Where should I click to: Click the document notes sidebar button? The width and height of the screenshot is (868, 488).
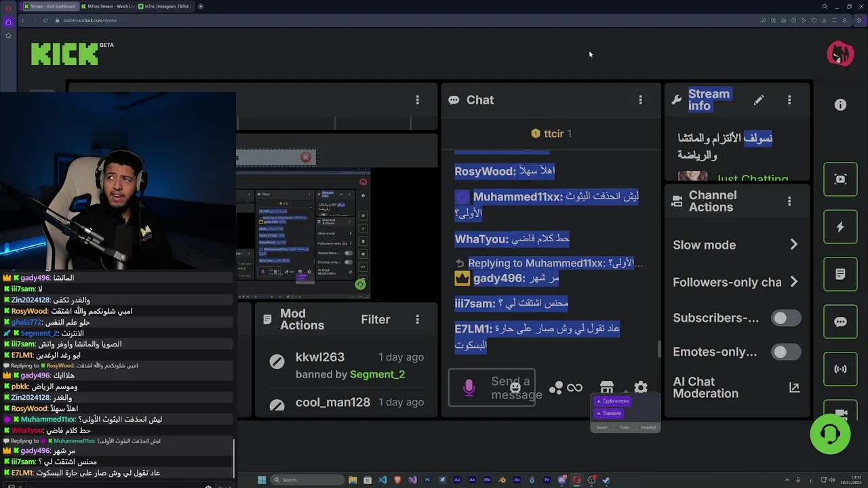coord(840,274)
